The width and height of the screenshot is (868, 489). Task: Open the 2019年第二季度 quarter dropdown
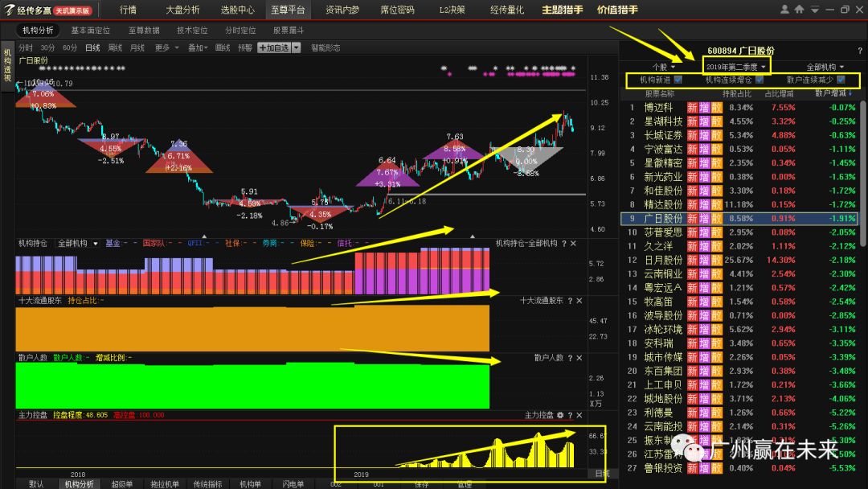[x=735, y=67]
